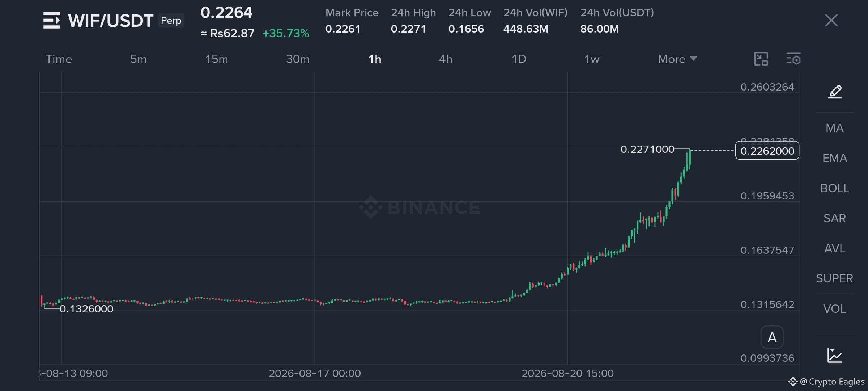Toggle the MA indicator
The height and width of the screenshot is (391, 868).
[x=835, y=128]
